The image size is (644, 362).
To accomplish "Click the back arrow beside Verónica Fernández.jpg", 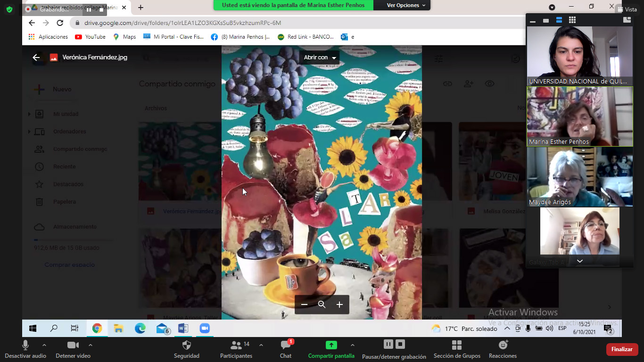I will coord(36,58).
